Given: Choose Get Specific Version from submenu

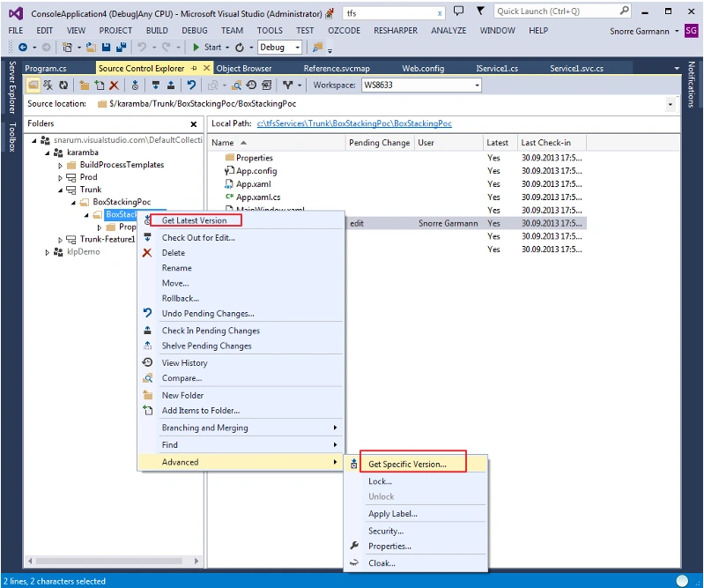Looking at the screenshot, I should click(407, 465).
